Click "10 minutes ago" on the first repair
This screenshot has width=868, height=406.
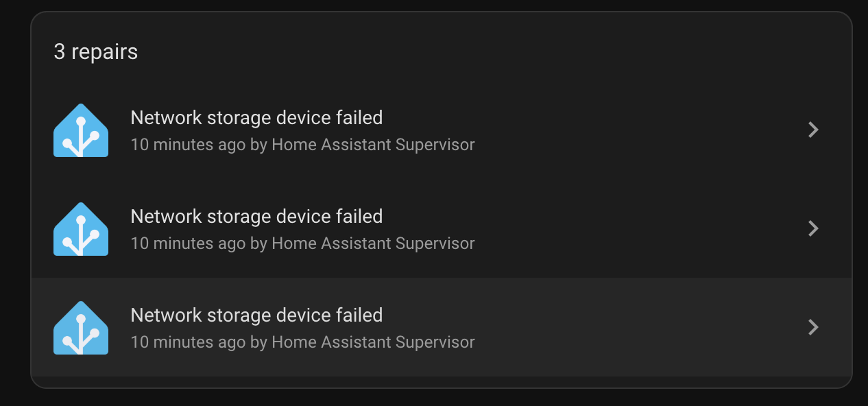click(x=188, y=145)
